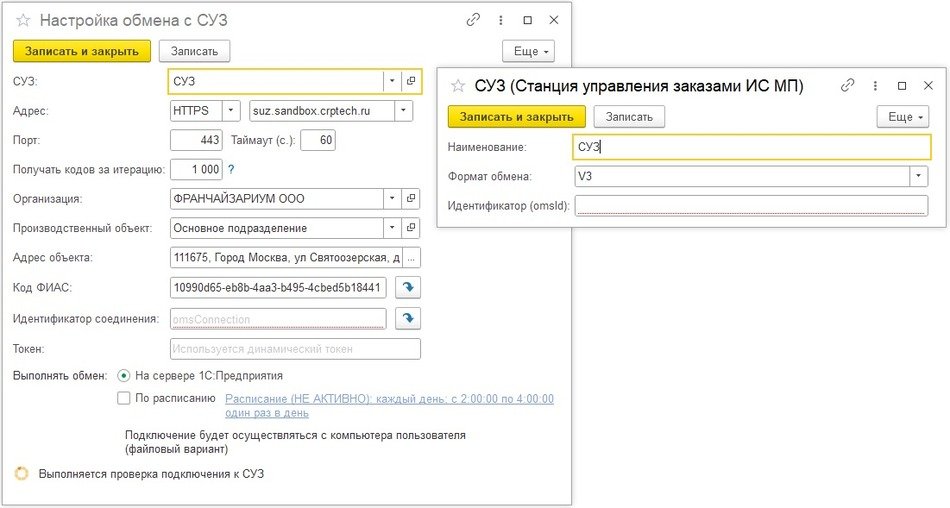Image resolution: width=950 pixels, height=508 pixels.
Task: Open the Еще menu in Настройка обмена
Action: pyautogui.click(x=527, y=51)
